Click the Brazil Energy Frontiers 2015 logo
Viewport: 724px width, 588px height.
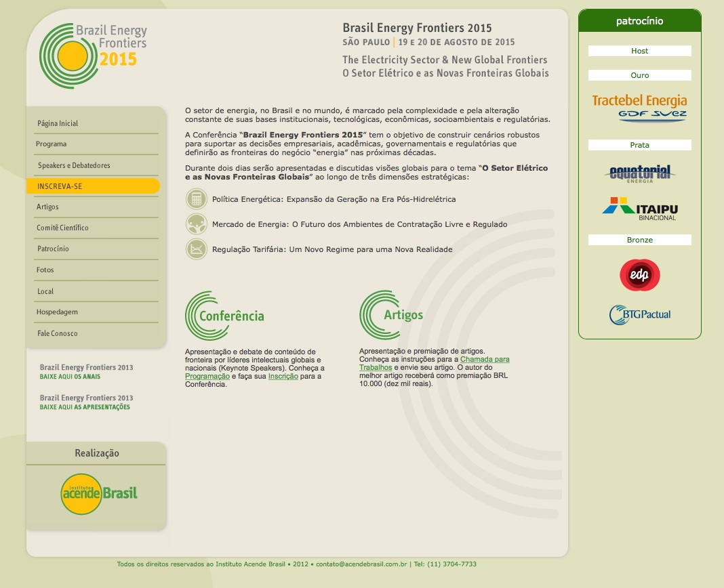click(x=94, y=56)
